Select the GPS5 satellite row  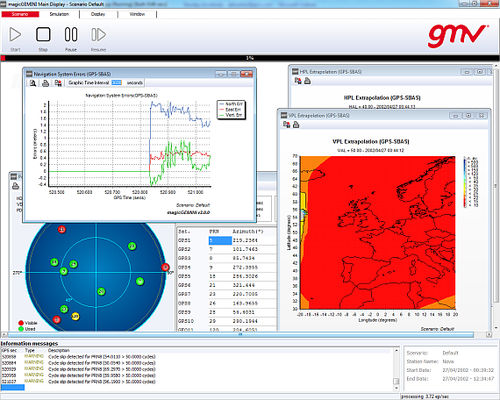click(227, 276)
